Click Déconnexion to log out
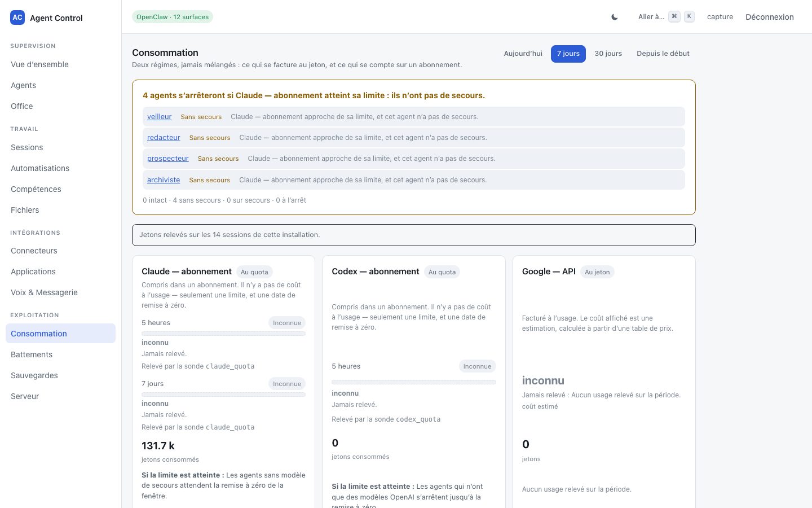 pyautogui.click(x=770, y=17)
